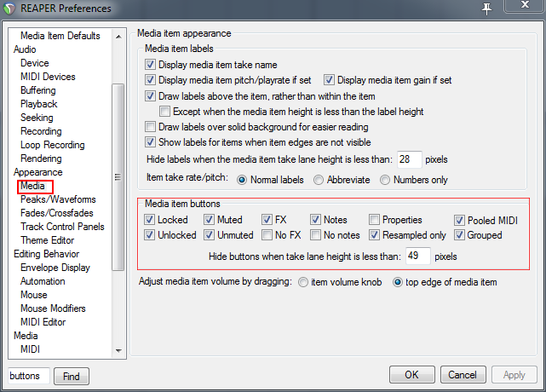546x392 pixels.
Task: Pin the REAPER Preferences window
Action: coord(487,8)
